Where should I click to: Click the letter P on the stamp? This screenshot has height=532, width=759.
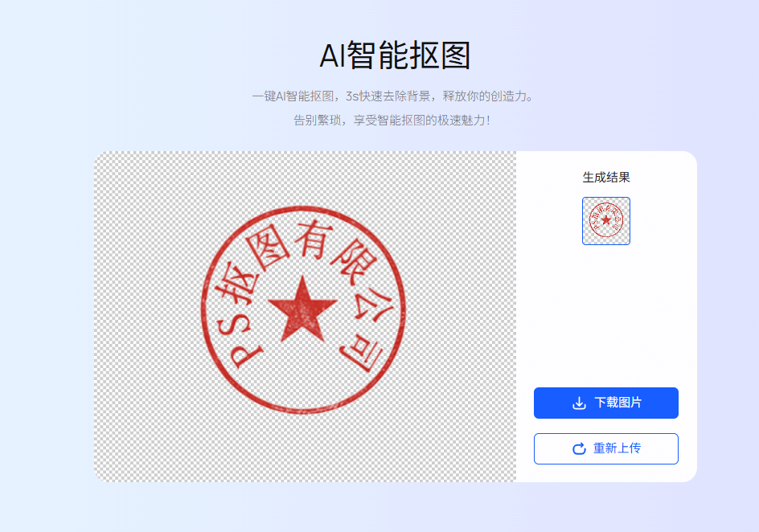coord(246,354)
